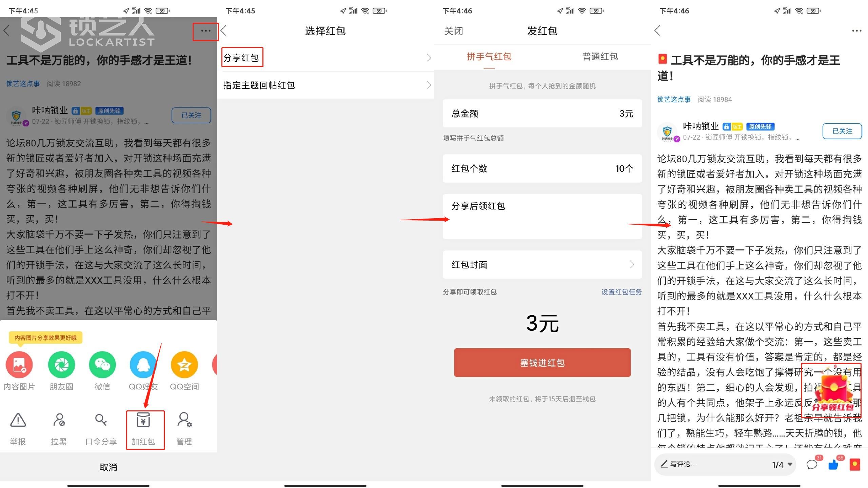Tap 设置红包任务 link

(622, 292)
